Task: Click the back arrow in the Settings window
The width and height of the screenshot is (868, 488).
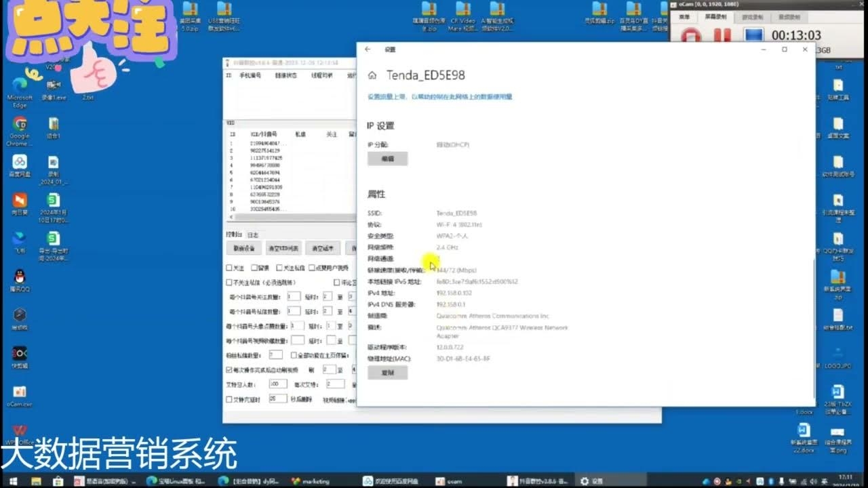Action: point(367,49)
